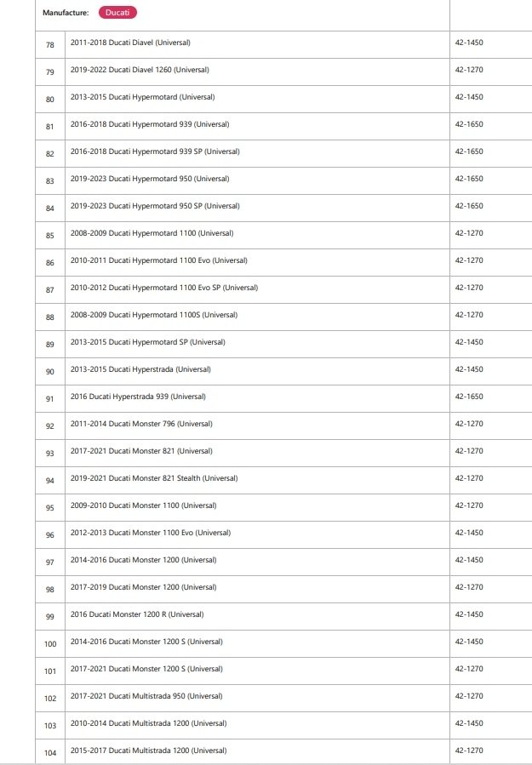This screenshot has width=532, height=765.
Task: Click the Ducati manufacturer tag
Action: [x=117, y=13]
